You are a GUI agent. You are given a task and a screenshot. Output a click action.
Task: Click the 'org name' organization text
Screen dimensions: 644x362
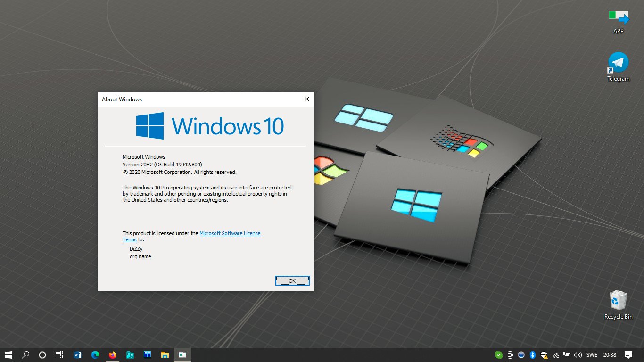click(x=140, y=256)
